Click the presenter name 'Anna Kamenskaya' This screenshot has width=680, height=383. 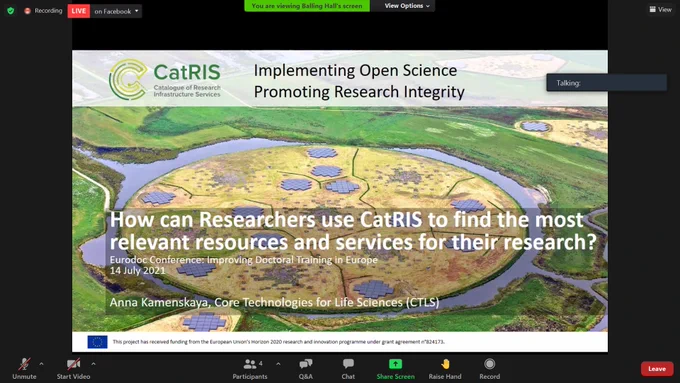click(159, 302)
